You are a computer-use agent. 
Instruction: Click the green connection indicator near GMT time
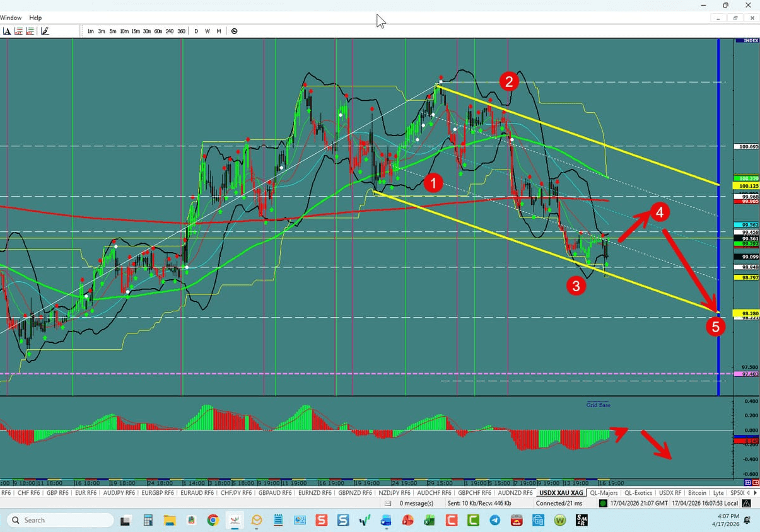pyautogui.click(x=602, y=503)
